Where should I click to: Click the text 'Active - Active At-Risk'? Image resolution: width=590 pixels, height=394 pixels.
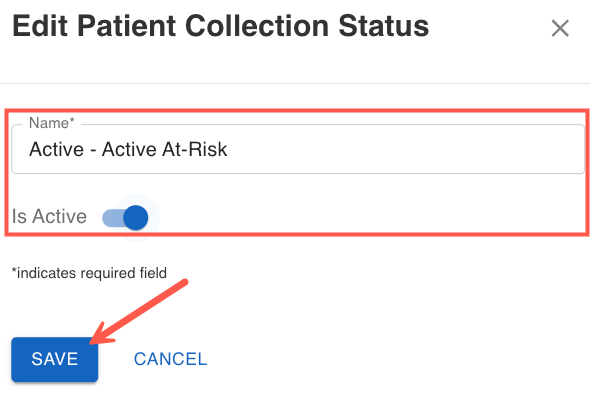[128, 149]
